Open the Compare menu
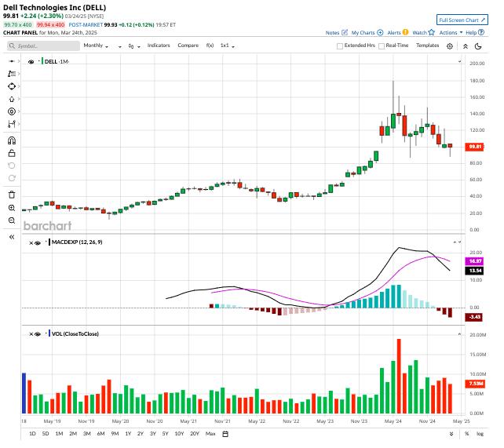The width and height of the screenshot is (504, 448). point(188,46)
